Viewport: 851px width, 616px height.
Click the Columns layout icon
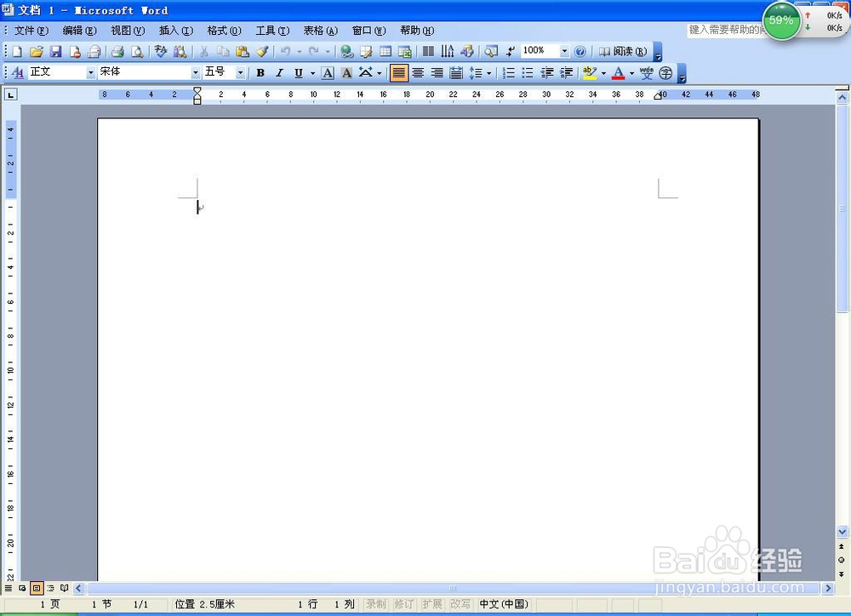[428, 52]
